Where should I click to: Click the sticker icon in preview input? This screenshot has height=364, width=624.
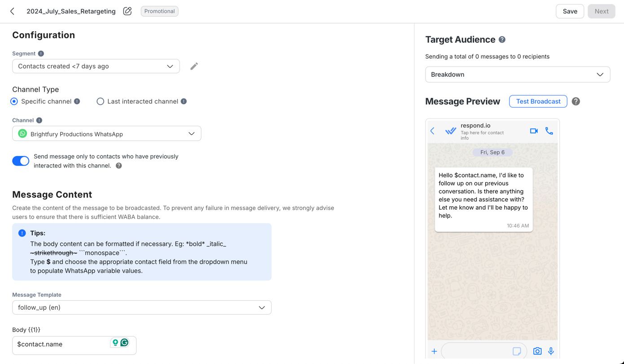517,351
